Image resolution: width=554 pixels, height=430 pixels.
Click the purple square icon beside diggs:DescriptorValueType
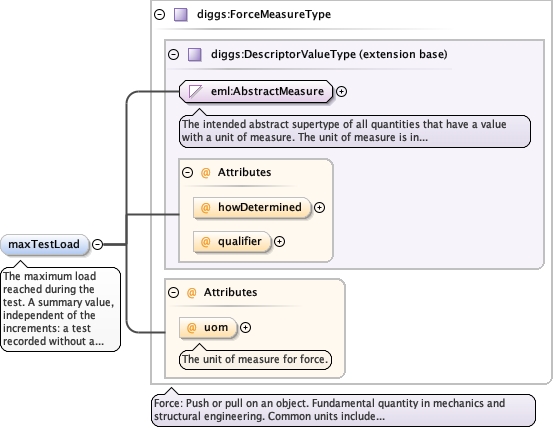click(x=195, y=55)
